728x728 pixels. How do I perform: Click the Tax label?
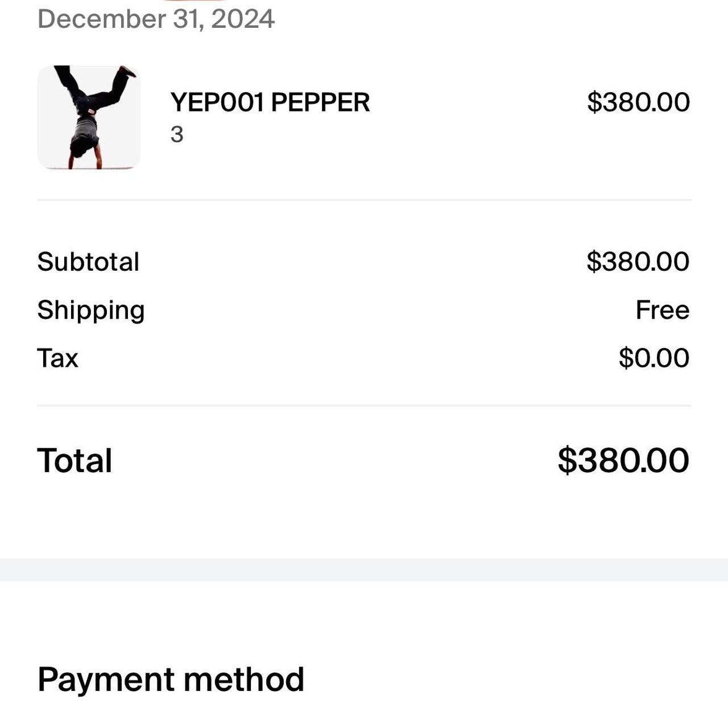tap(57, 358)
